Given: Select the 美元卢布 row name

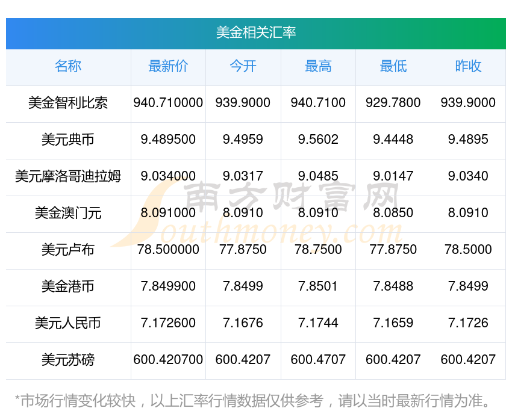Looking at the screenshot, I should (68, 250).
